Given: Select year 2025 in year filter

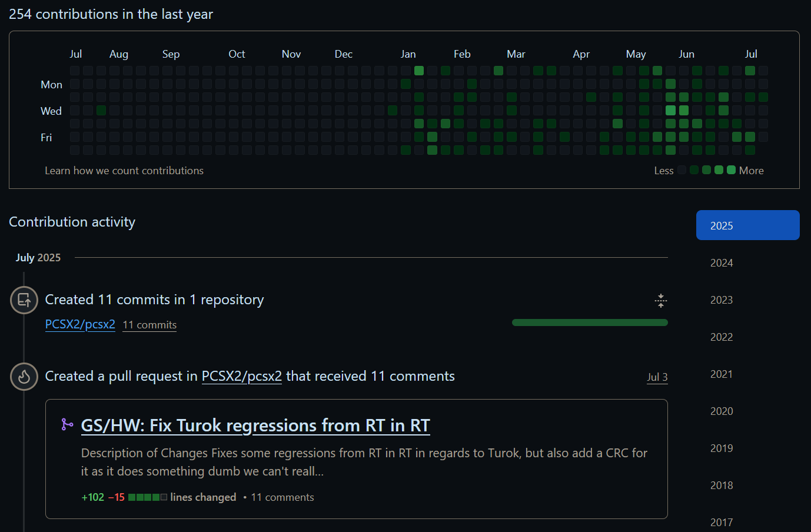Looking at the screenshot, I should (x=747, y=225).
